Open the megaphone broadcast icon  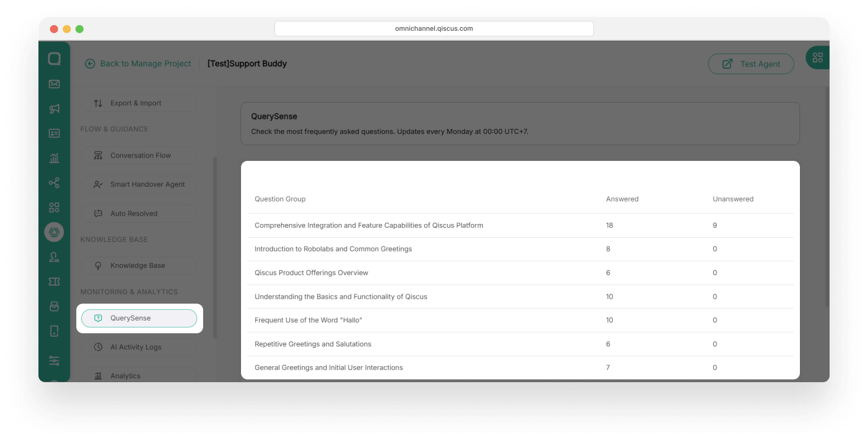click(x=54, y=109)
